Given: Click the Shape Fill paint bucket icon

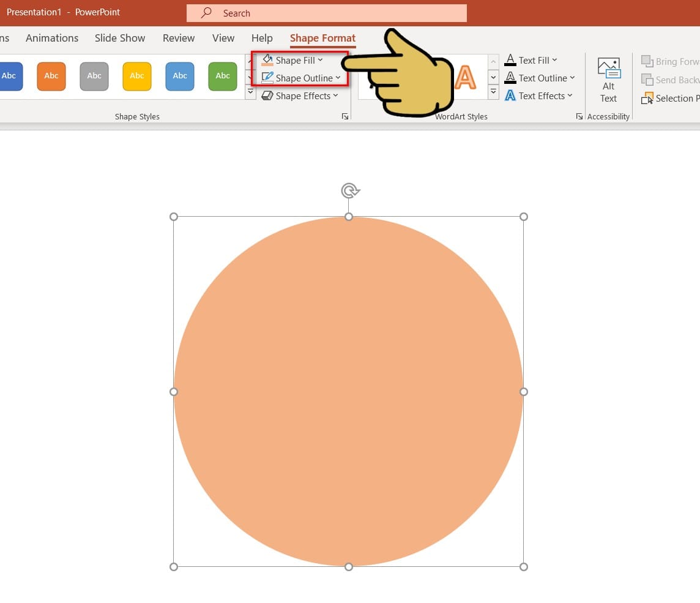Looking at the screenshot, I should pos(267,60).
